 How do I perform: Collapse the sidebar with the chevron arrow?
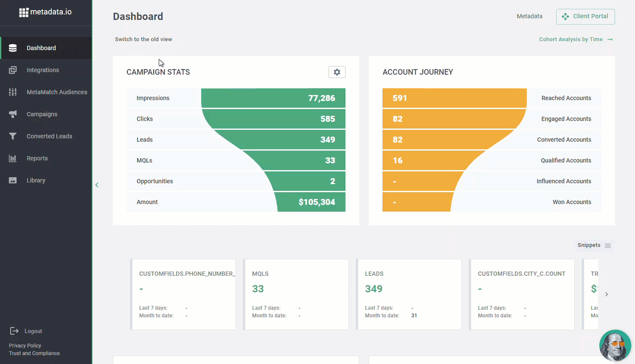(x=97, y=185)
